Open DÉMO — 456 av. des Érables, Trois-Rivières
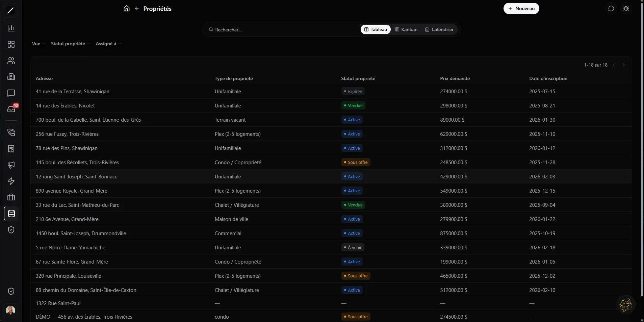Screen dimensions: 644x322 [x=331, y=317]
